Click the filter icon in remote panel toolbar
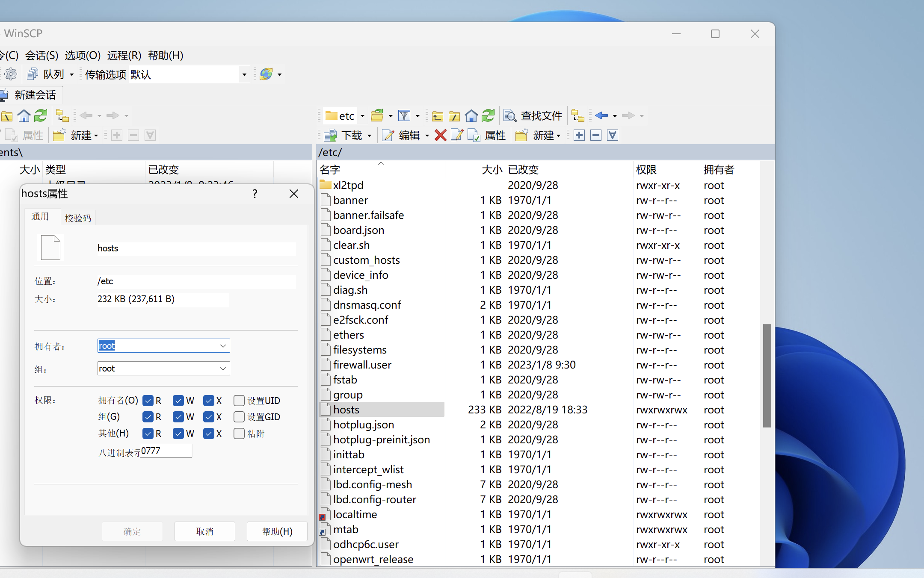The width and height of the screenshot is (924, 578). click(x=404, y=115)
